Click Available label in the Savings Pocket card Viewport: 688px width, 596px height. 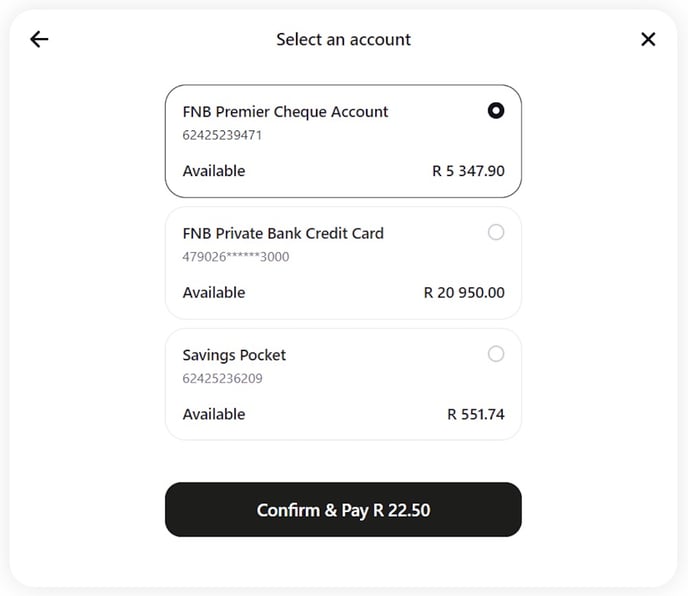click(x=214, y=414)
